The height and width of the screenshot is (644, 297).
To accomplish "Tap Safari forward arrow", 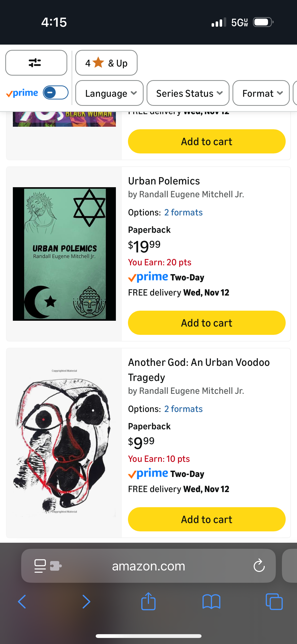I will 86,601.
